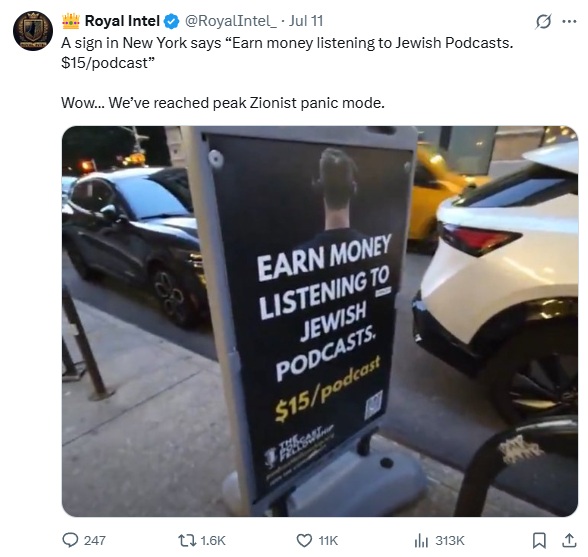
Task: Click the reply speech bubble icon
Action: tap(70, 540)
